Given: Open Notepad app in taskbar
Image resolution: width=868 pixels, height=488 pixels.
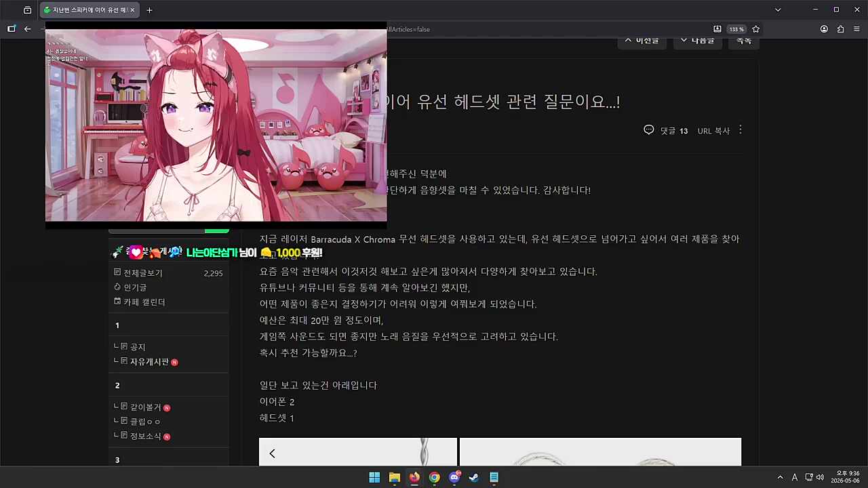Looking at the screenshot, I should click(494, 477).
